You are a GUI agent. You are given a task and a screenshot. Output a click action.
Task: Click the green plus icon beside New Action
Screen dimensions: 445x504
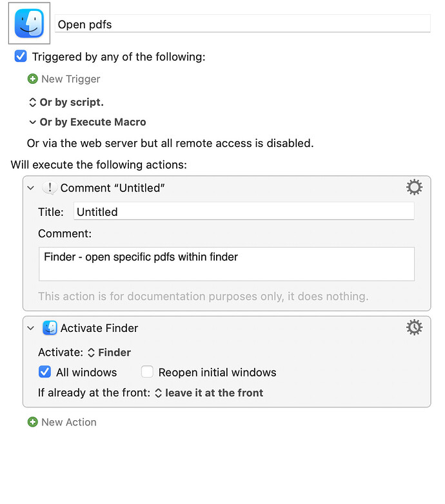click(32, 422)
